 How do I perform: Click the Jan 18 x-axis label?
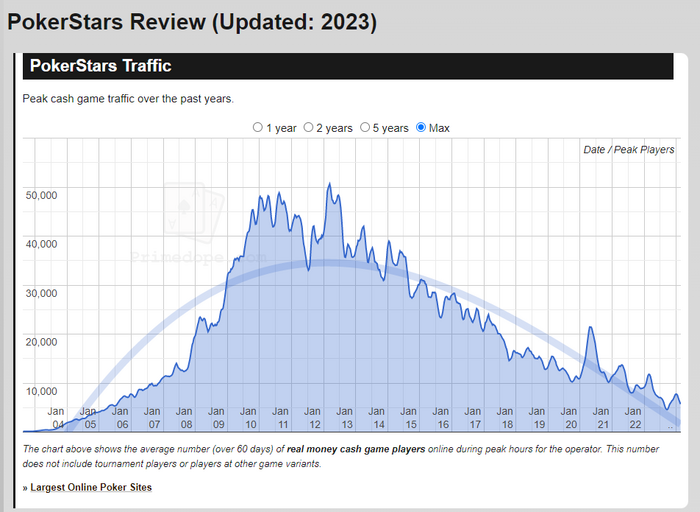505,418
